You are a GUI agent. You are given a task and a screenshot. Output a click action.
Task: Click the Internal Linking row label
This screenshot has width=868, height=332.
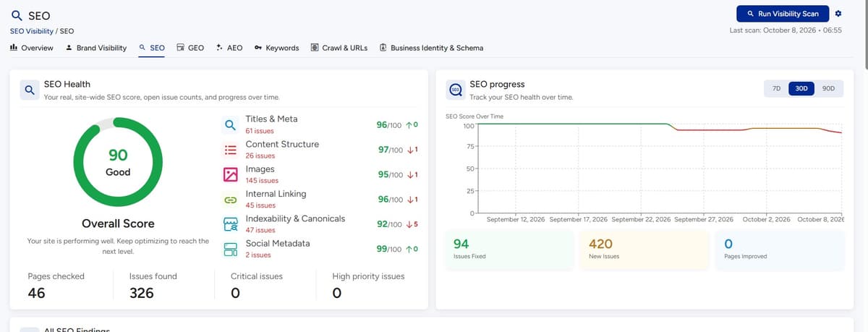(x=276, y=194)
